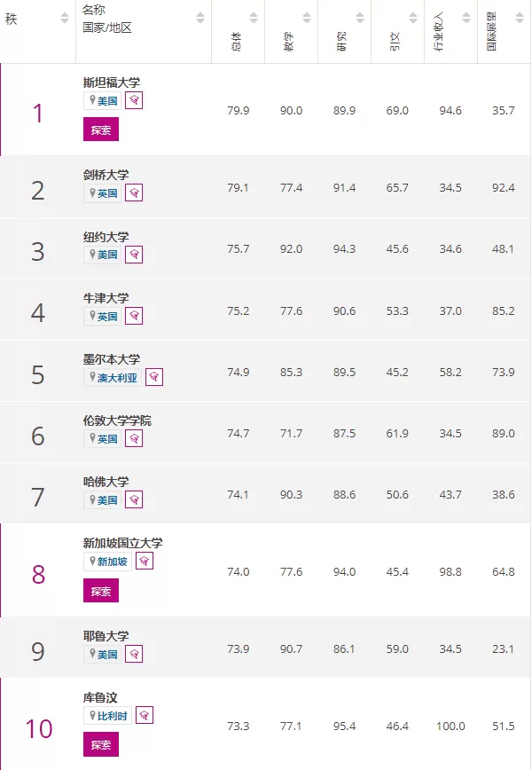Click graduation cap icon next to 比利时 tag

(x=145, y=715)
